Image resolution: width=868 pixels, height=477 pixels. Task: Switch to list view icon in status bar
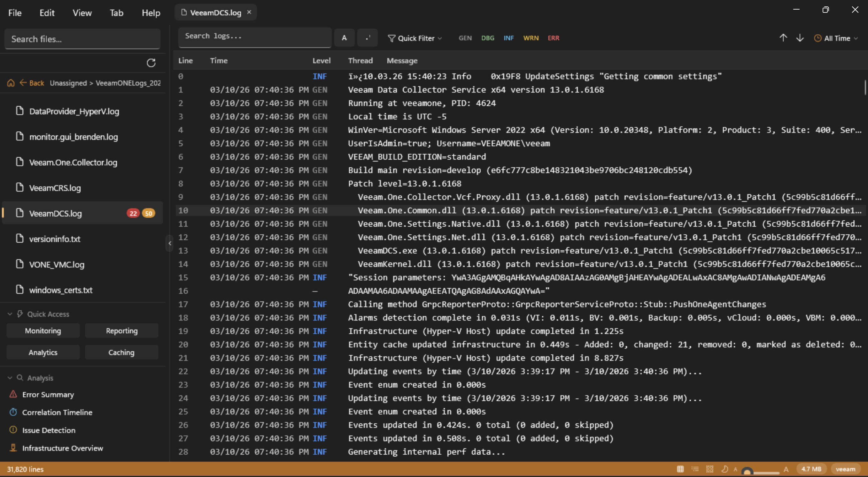(x=695, y=469)
